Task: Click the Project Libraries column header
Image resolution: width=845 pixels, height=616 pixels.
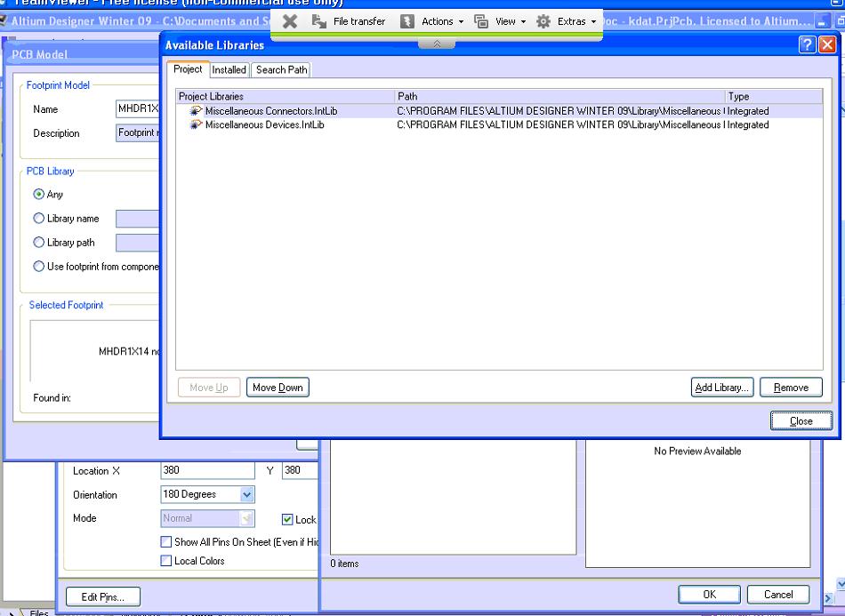Action: [x=286, y=96]
